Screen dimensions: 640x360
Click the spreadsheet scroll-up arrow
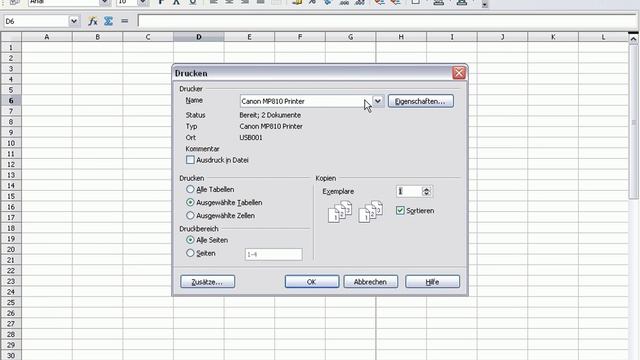pyautogui.click(x=633, y=39)
